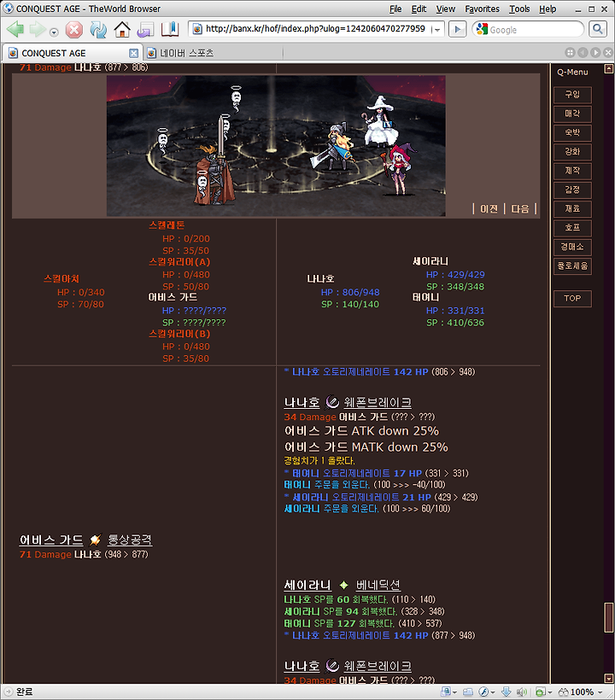Open the Edit menu

point(419,9)
